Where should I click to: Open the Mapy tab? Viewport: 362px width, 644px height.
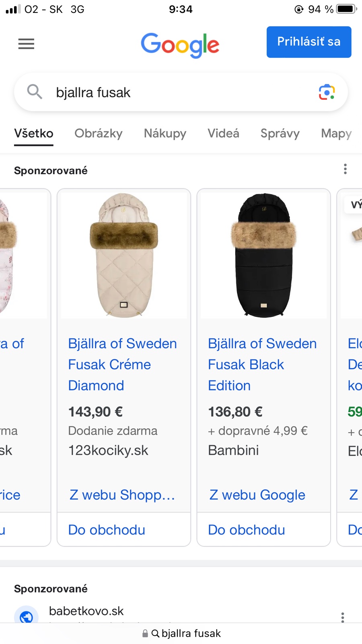click(x=336, y=133)
